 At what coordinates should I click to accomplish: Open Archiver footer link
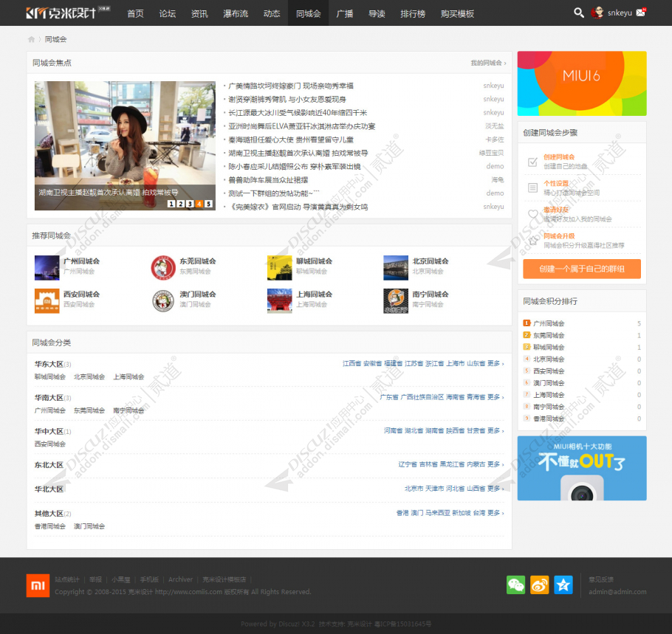[x=180, y=579]
